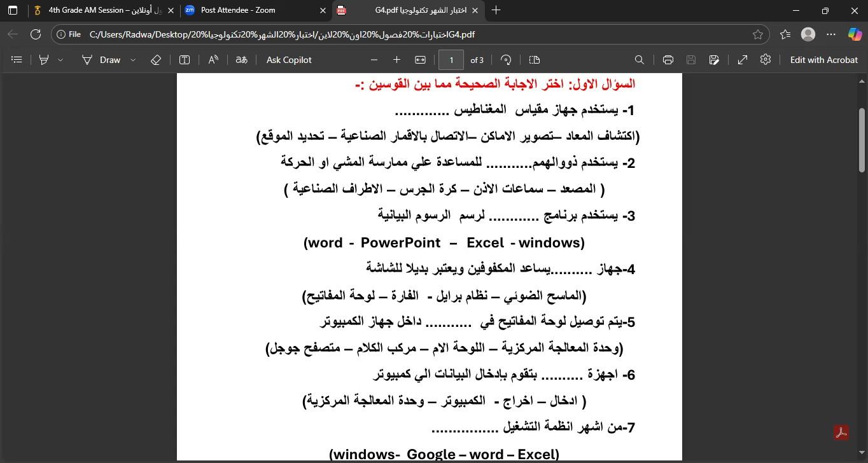
Task: Show the PDF table of contents
Action: click(x=17, y=60)
